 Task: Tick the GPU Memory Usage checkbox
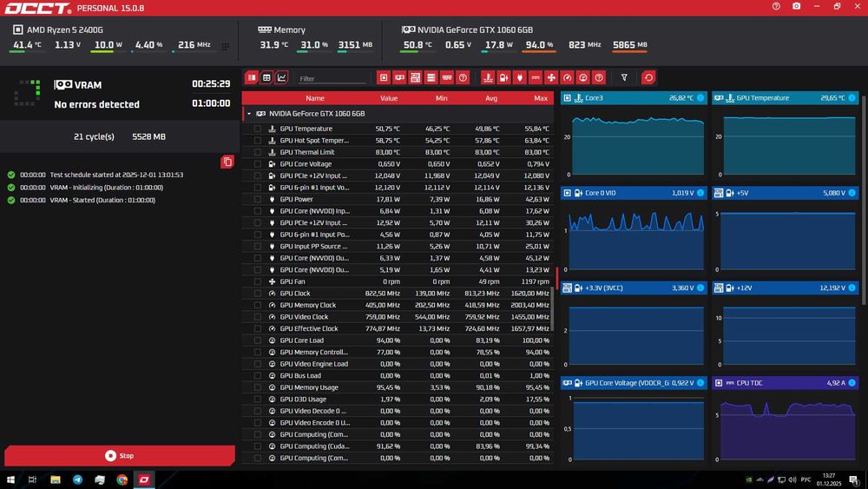tap(258, 387)
